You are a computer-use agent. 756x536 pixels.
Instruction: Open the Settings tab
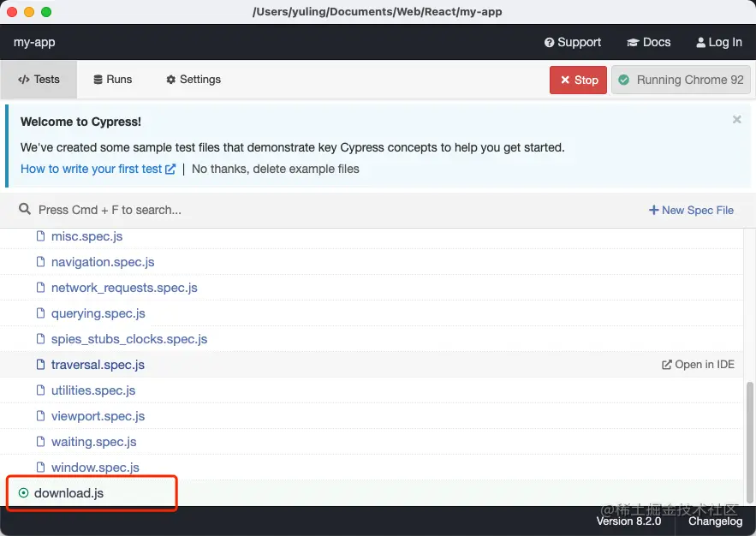(193, 80)
